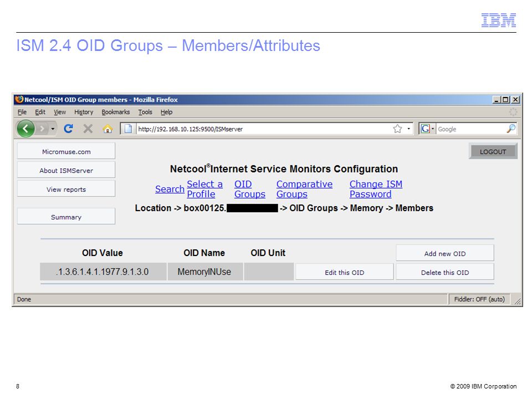Click the grey Forward navigation arrow

coord(42,129)
